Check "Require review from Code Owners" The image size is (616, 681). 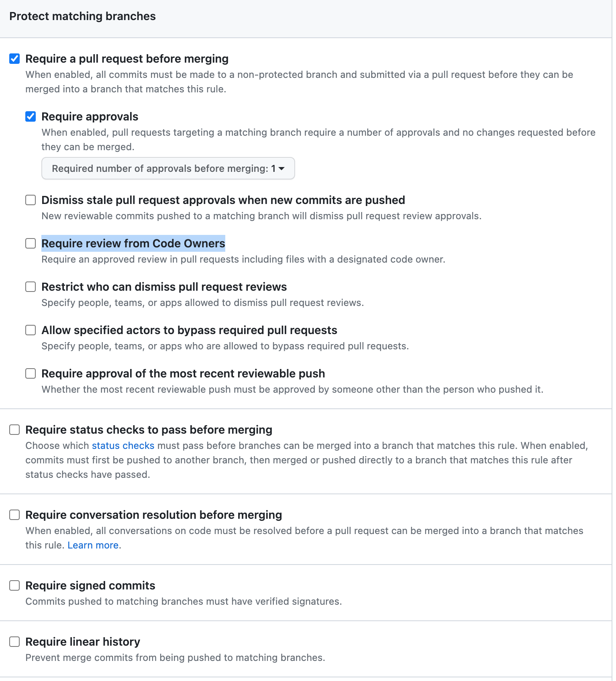(x=31, y=243)
